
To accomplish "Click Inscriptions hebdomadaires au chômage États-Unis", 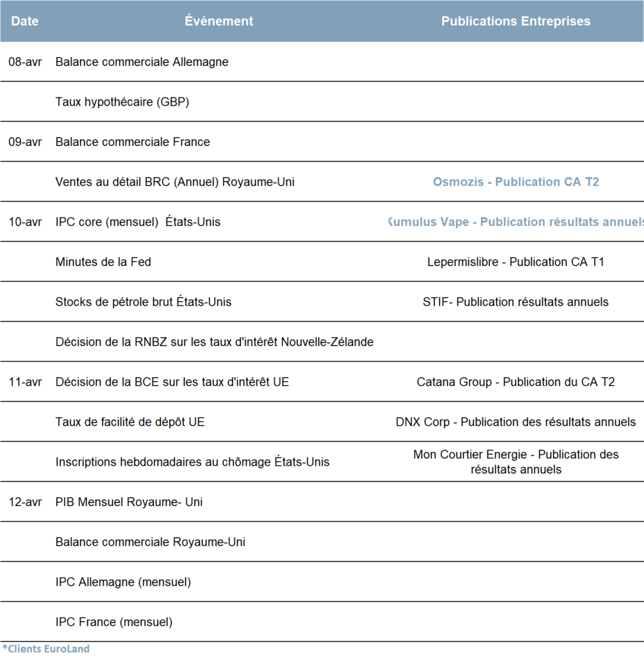I will 192,462.
